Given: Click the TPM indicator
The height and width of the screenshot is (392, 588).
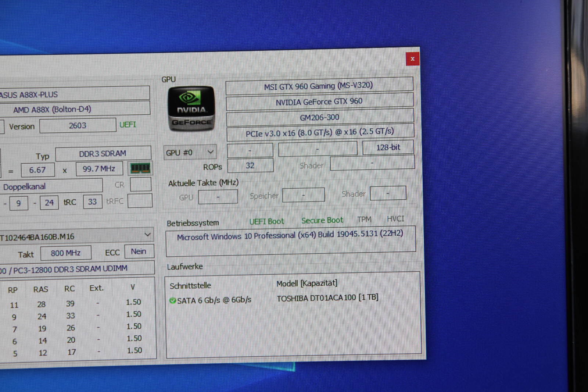Looking at the screenshot, I should tap(364, 220).
